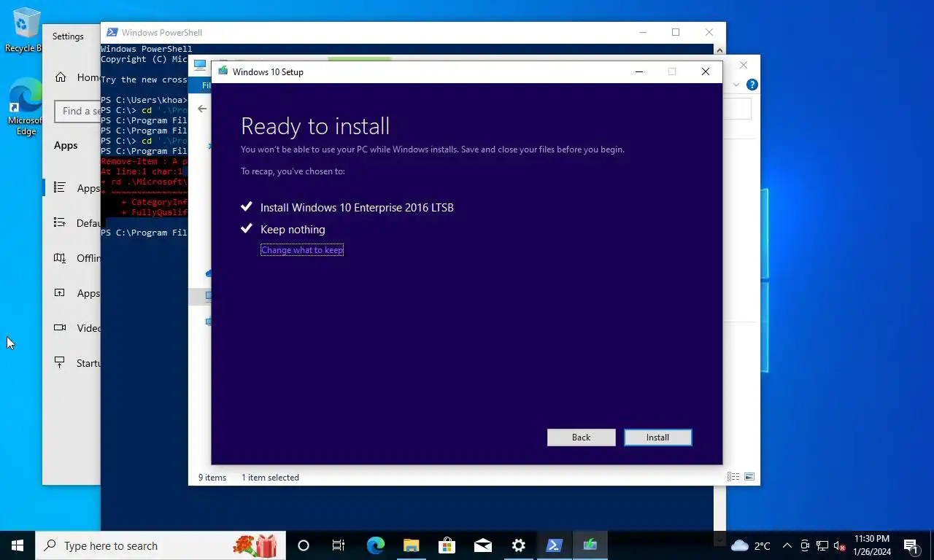The height and width of the screenshot is (560, 934).
Task: Open Microsoft Store from the taskbar
Action: point(447,545)
